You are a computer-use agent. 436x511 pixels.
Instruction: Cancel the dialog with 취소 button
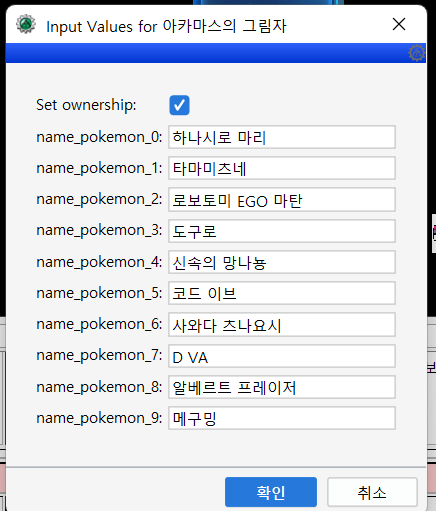pos(372,492)
